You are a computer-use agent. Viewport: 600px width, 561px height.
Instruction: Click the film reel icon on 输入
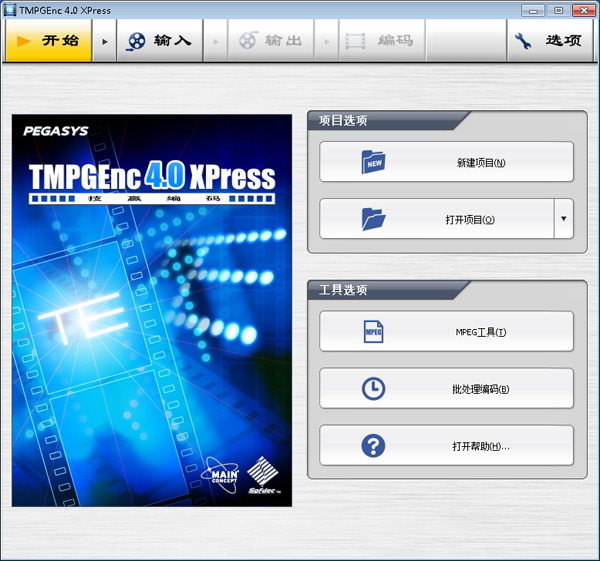(136, 41)
